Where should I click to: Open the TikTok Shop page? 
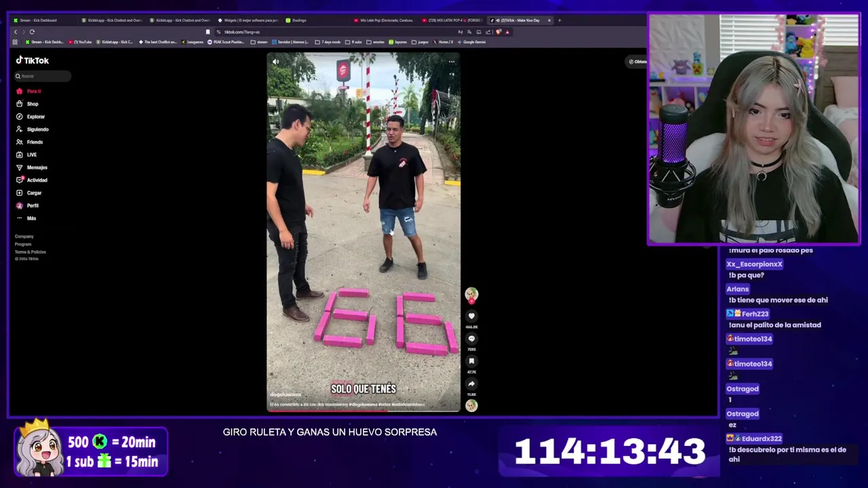(x=33, y=104)
